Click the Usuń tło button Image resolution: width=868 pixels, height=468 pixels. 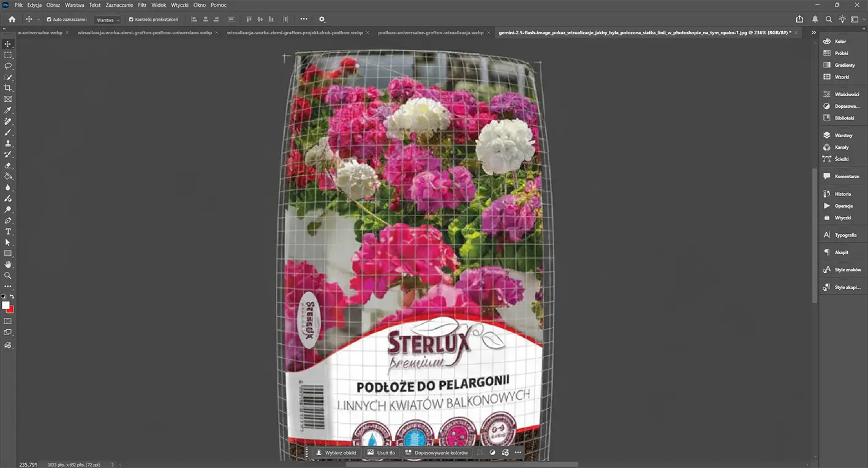[x=380, y=453]
